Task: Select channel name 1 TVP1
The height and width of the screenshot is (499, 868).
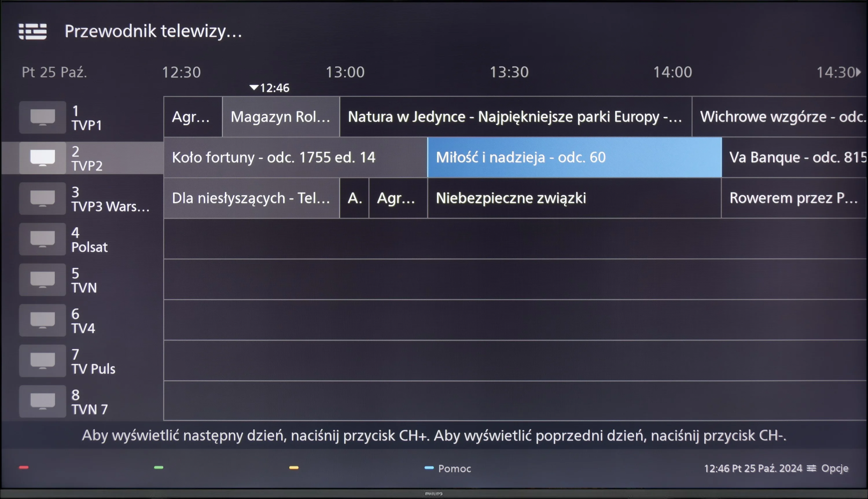Action: 87,118
